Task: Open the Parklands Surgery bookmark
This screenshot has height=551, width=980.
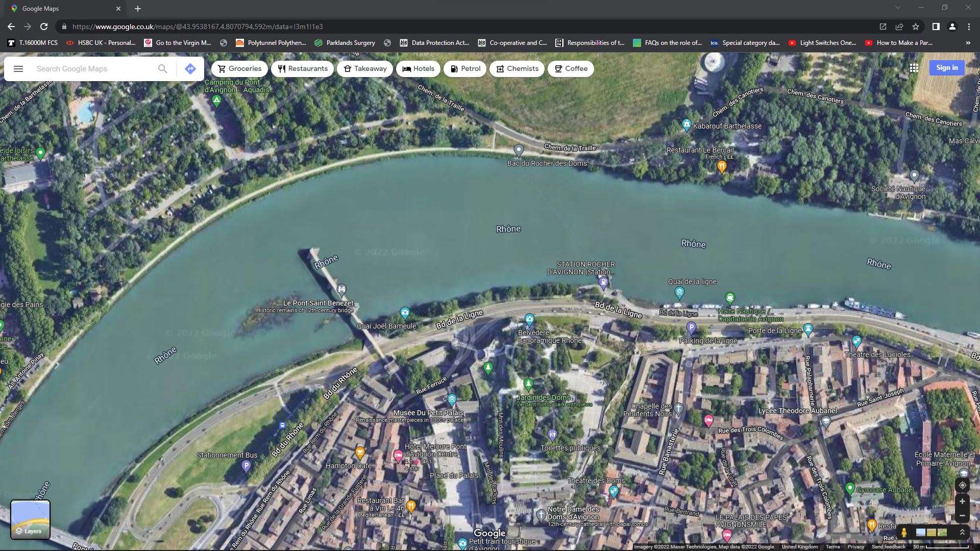Action: pos(345,43)
